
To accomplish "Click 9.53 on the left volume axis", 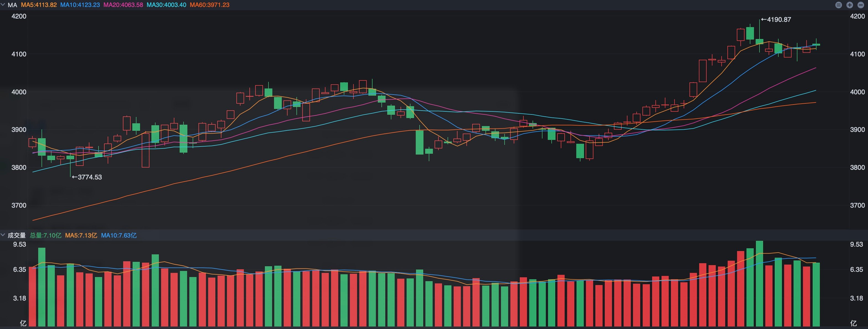I will tap(20, 244).
